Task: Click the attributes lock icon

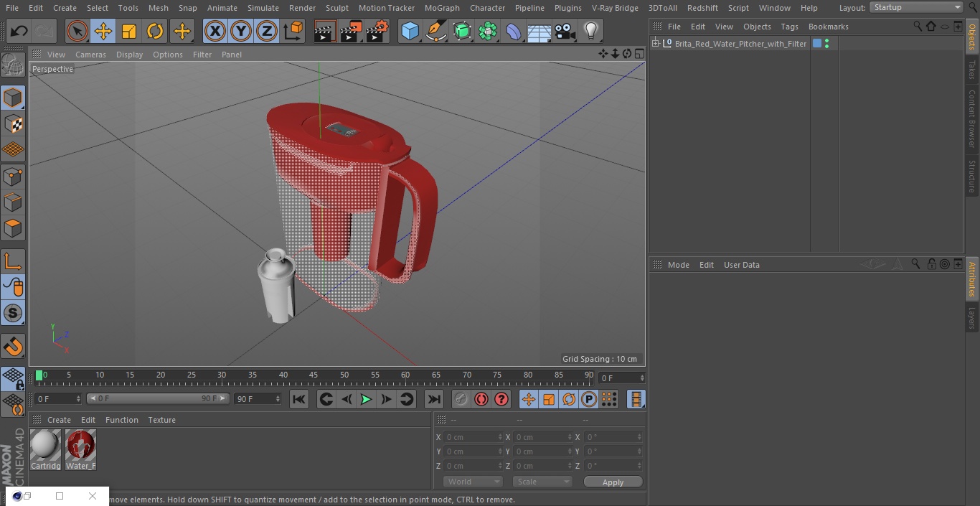Action: click(x=931, y=265)
